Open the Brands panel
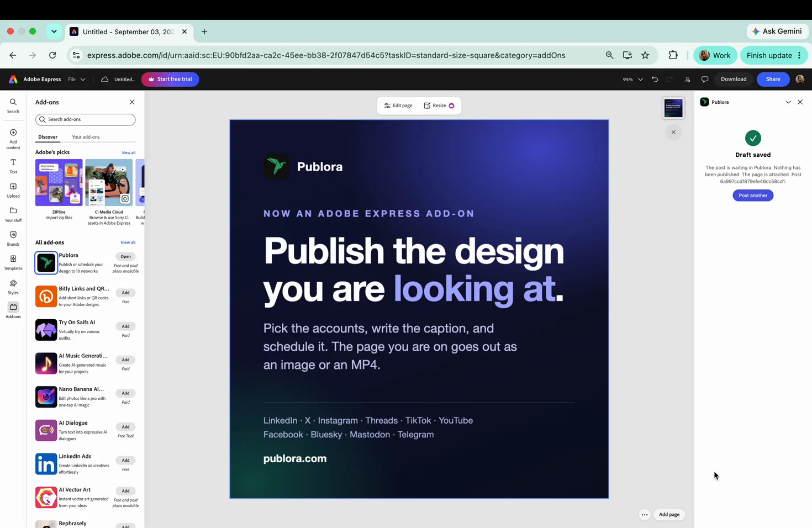812x528 pixels. click(x=13, y=238)
